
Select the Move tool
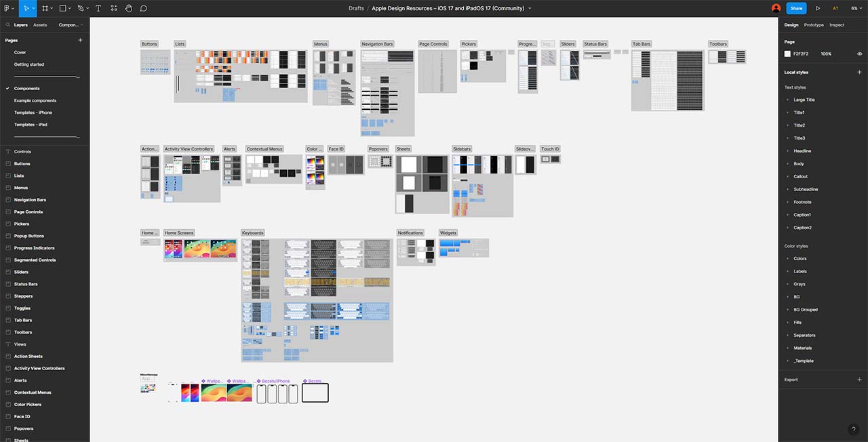tap(26, 8)
